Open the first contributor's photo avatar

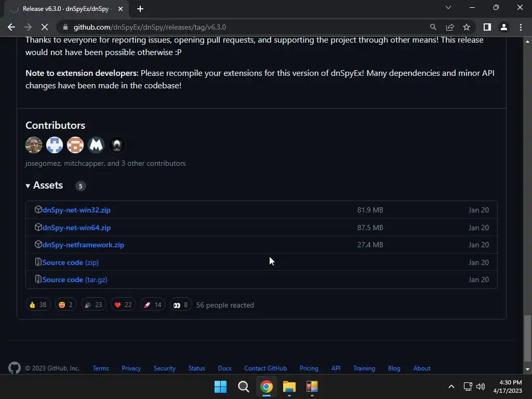click(34, 145)
